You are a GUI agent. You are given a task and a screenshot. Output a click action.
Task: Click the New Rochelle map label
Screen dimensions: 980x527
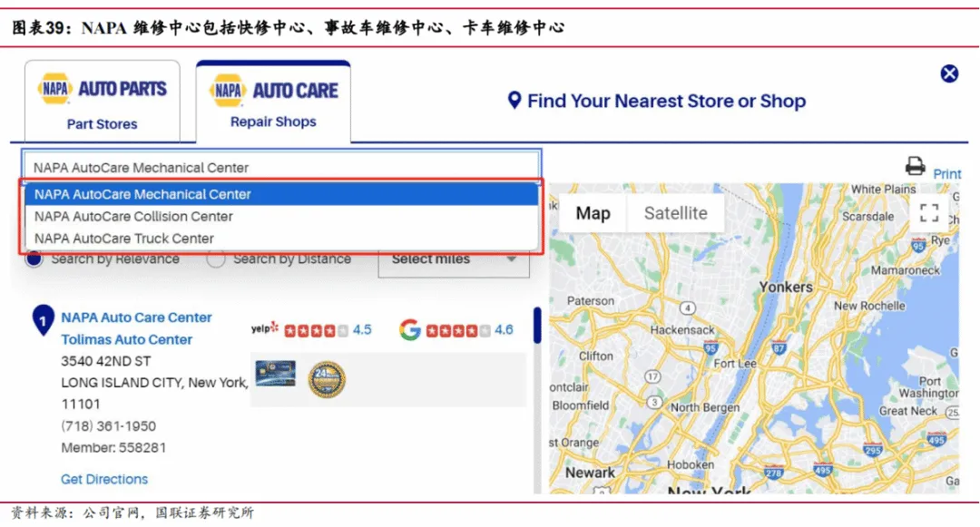(869, 306)
